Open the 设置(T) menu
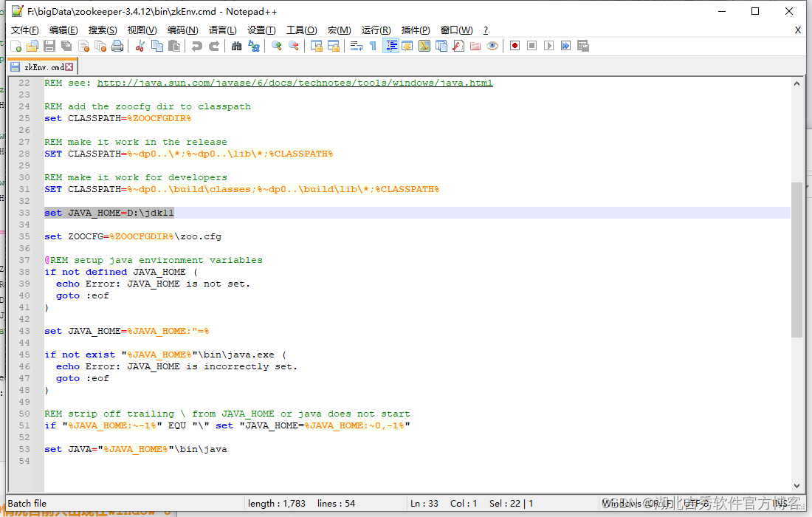The image size is (812, 517). pyautogui.click(x=261, y=30)
